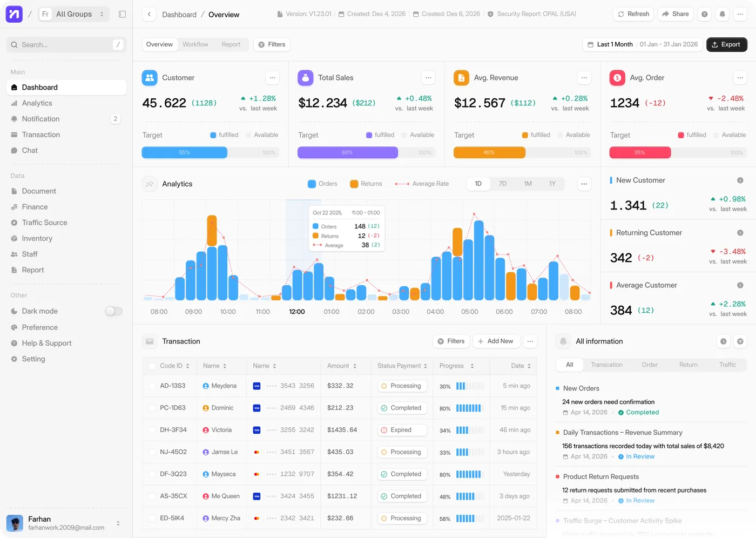The height and width of the screenshot is (538, 756).
Task: Check the AD-13S3 row checkbox
Action: (x=152, y=386)
